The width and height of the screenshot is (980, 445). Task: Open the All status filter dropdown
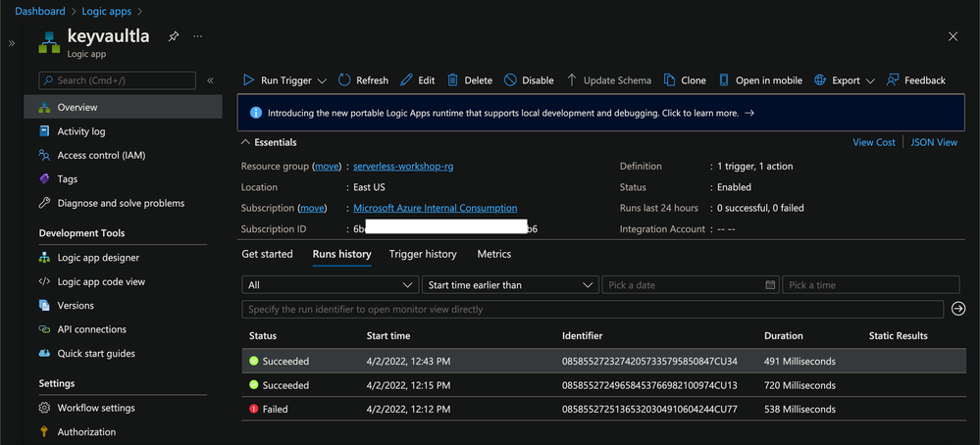(x=330, y=284)
